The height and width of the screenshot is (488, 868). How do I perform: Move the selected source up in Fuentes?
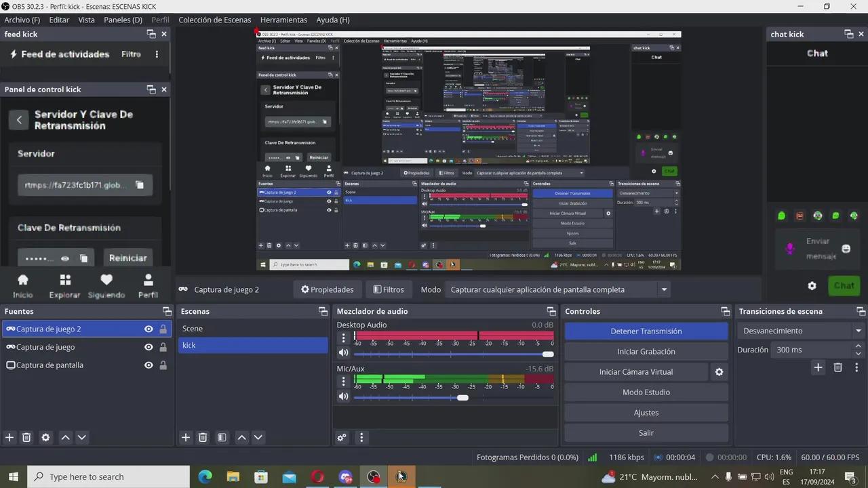tap(65, 437)
